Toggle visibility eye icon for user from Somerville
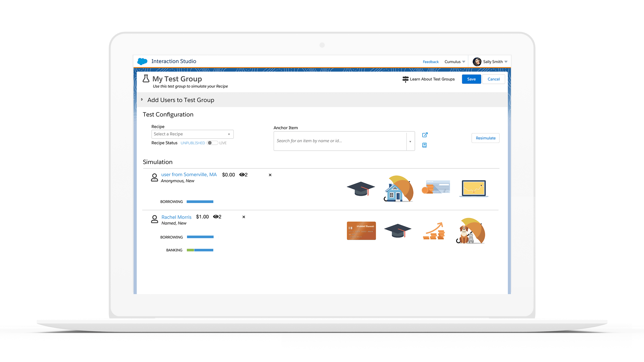This screenshot has width=644, height=362. click(x=242, y=174)
